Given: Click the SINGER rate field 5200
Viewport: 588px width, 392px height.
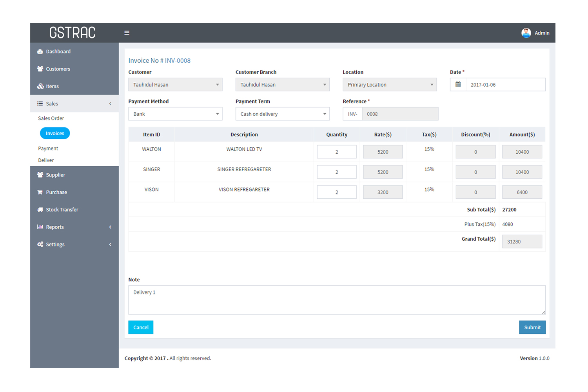Looking at the screenshot, I should point(383,172).
